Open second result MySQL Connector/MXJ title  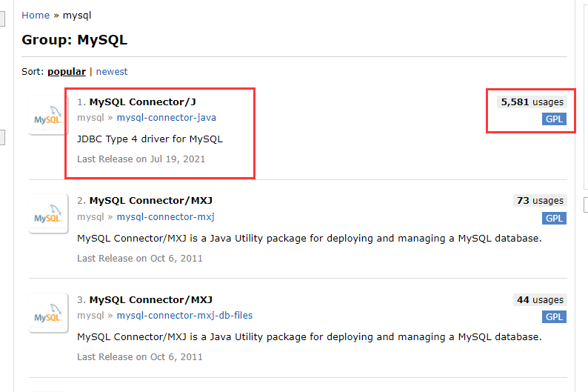(x=150, y=200)
